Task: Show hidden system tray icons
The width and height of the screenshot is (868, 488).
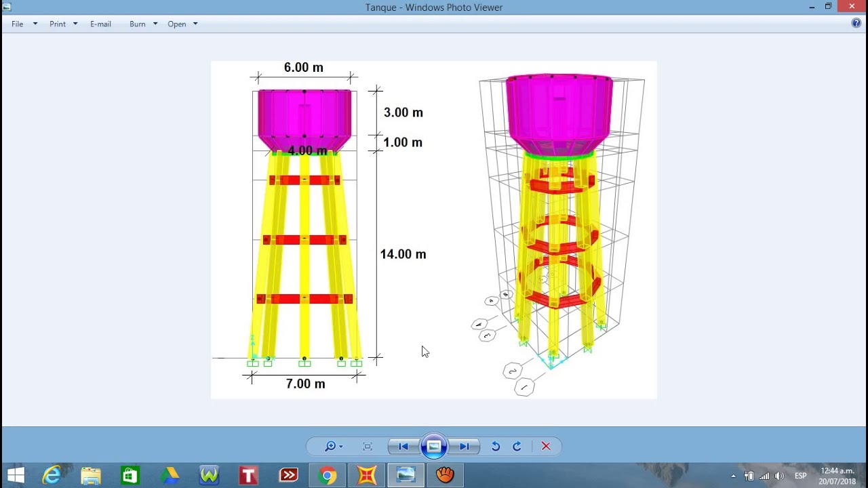Action: (733, 476)
